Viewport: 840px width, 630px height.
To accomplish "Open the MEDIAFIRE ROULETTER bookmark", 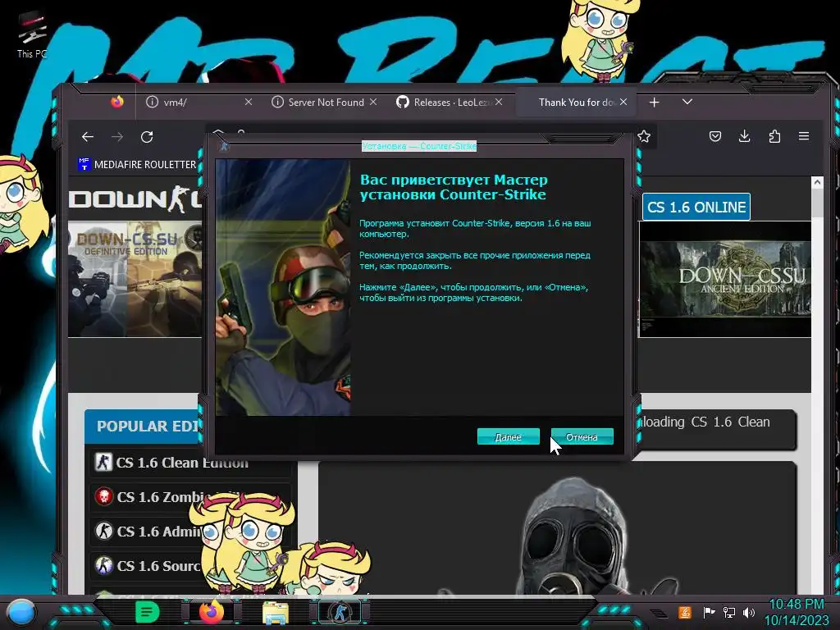I will (137, 164).
